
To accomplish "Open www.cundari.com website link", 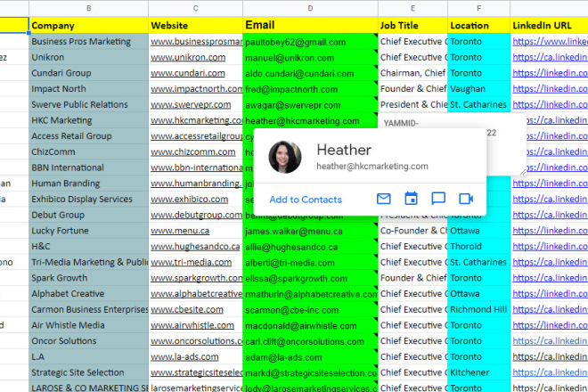I will [188, 73].
